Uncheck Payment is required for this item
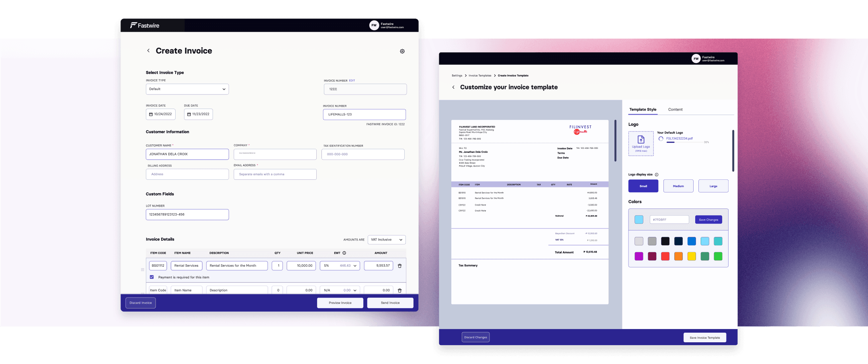 coord(152,277)
